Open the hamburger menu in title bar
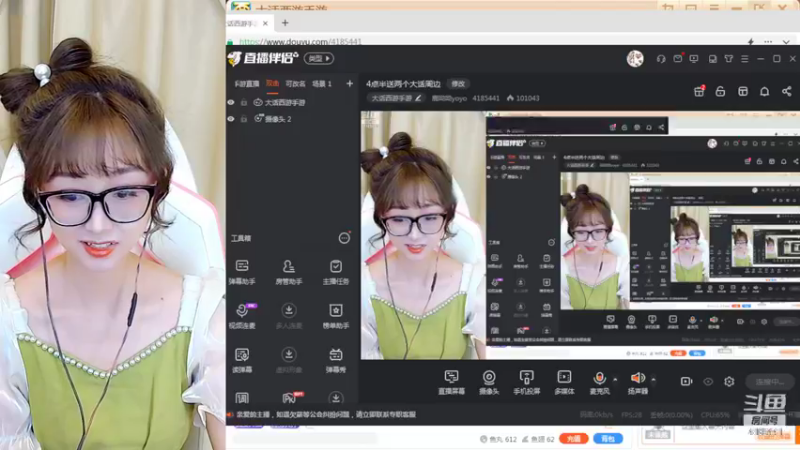Viewport: 800px width, 450px height. [x=745, y=59]
